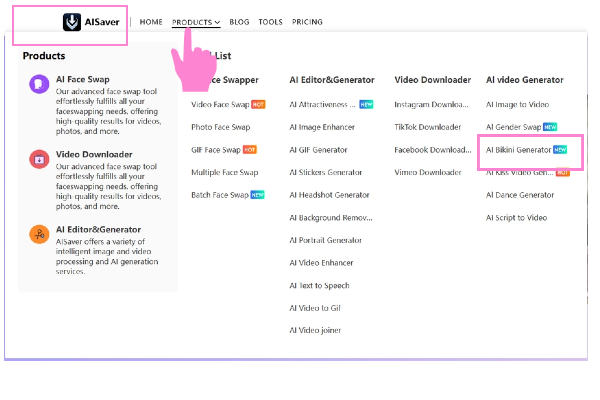The height and width of the screenshot is (400, 600).
Task: Click the NEW badge beside AI Attractiveness
Action: tap(366, 104)
